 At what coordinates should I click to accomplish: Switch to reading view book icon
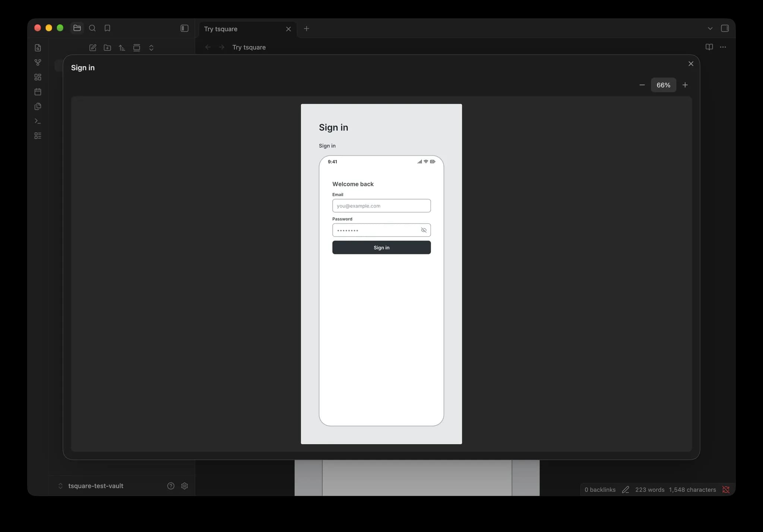pyautogui.click(x=709, y=47)
